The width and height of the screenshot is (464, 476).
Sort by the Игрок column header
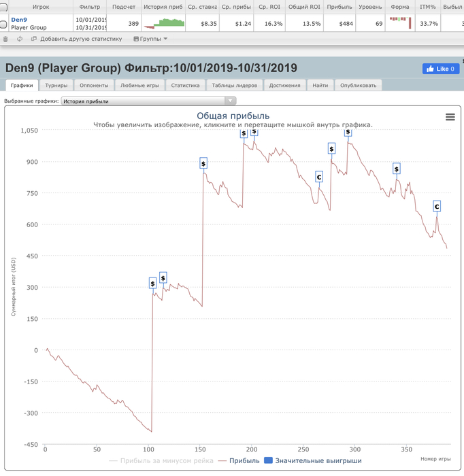(x=41, y=7)
